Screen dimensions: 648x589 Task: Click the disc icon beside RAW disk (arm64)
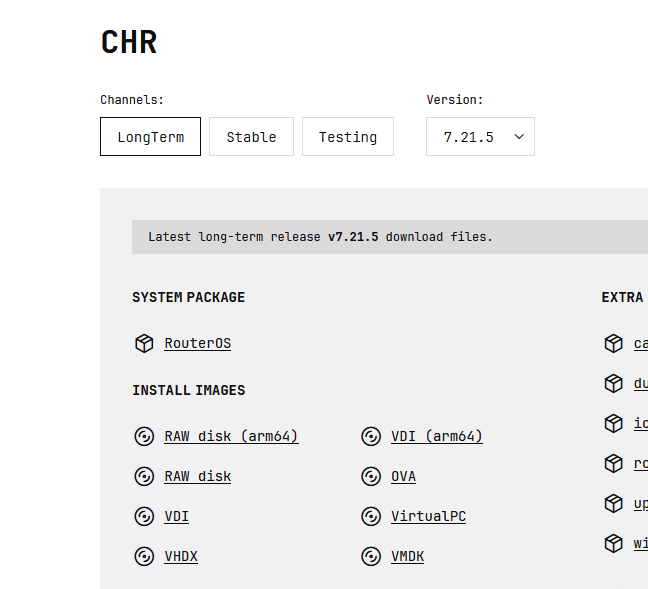(144, 436)
